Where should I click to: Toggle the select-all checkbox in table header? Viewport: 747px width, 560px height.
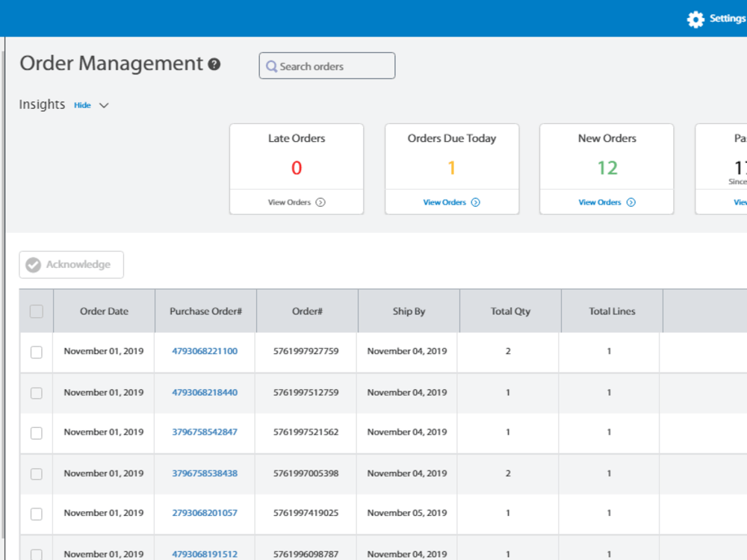pyautogui.click(x=36, y=311)
